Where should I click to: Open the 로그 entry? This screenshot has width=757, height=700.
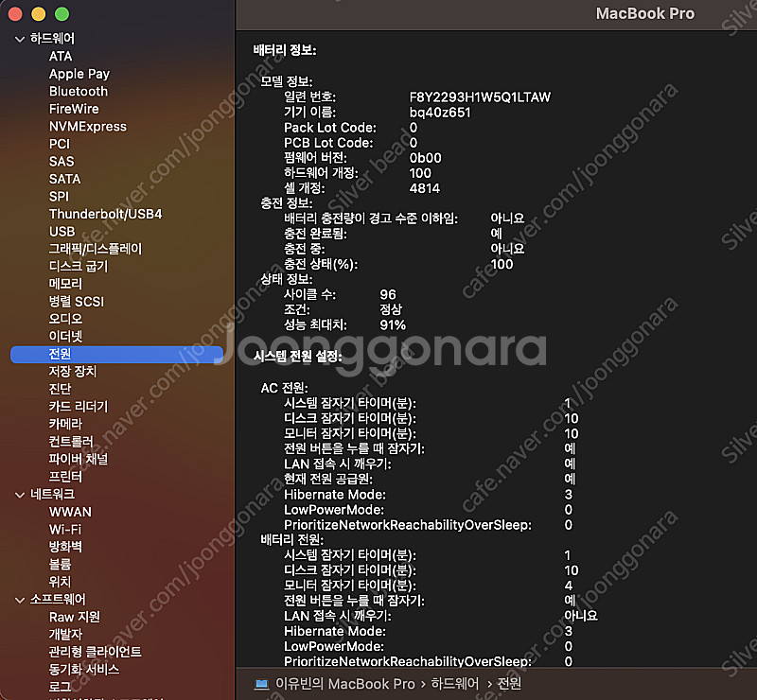pyautogui.click(x=60, y=687)
